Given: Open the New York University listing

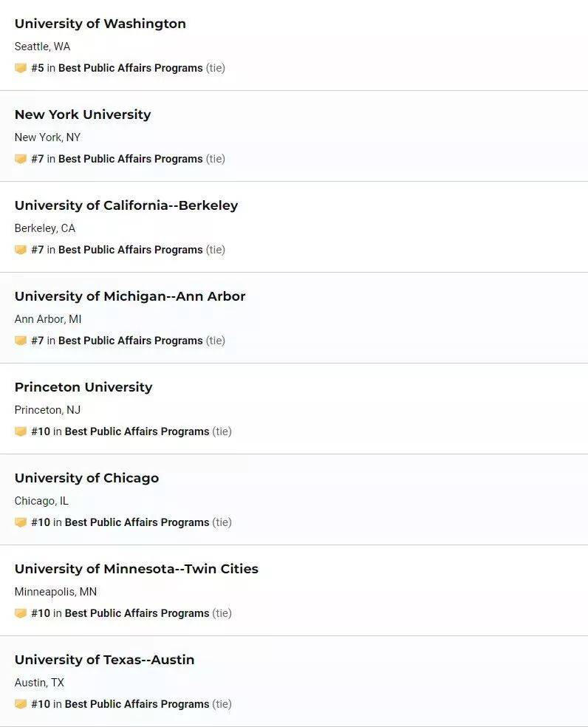Looking at the screenshot, I should click(83, 115).
